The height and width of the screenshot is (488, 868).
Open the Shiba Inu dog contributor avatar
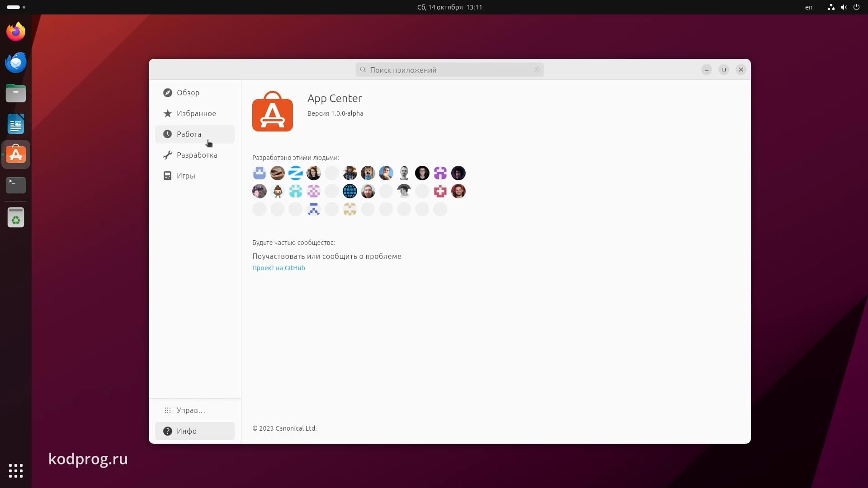click(368, 173)
